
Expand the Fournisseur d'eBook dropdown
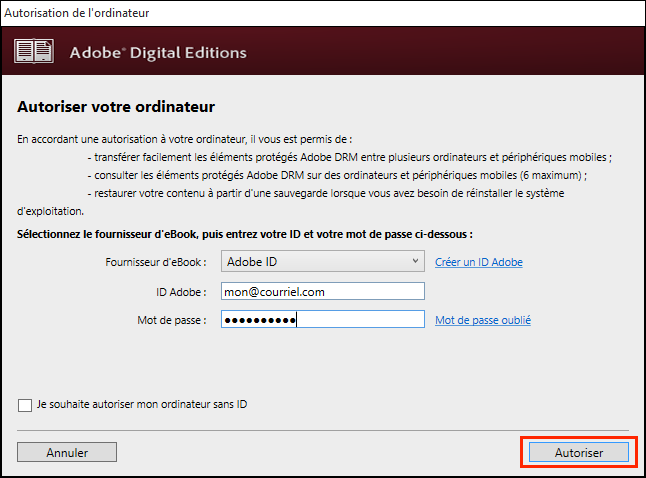pyautogui.click(x=416, y=262)
